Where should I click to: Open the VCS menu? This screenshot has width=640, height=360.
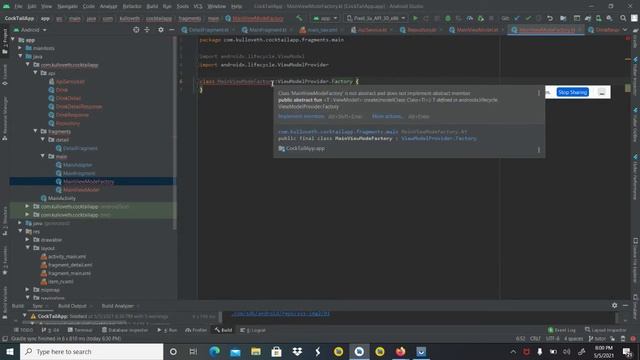tap(198, 6)
